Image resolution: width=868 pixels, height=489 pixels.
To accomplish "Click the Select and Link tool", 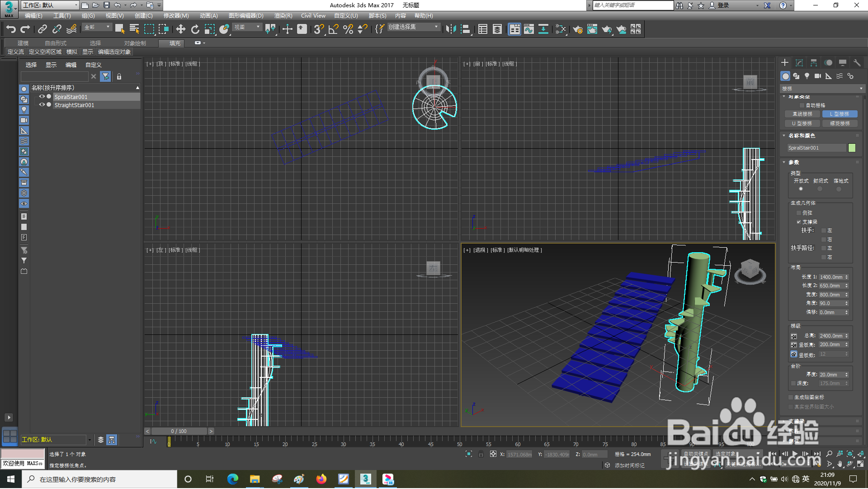I will tap(42, 29).
